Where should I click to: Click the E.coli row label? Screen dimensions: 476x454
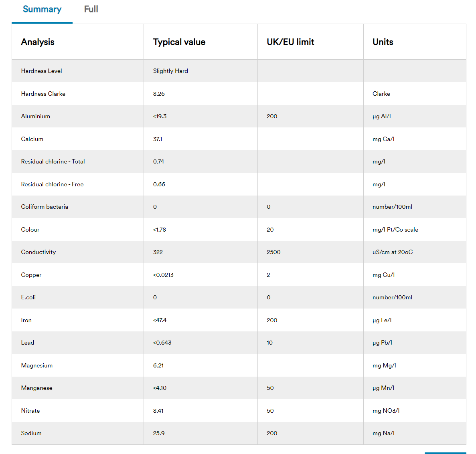pyautogui.click(x=28, y=297)
